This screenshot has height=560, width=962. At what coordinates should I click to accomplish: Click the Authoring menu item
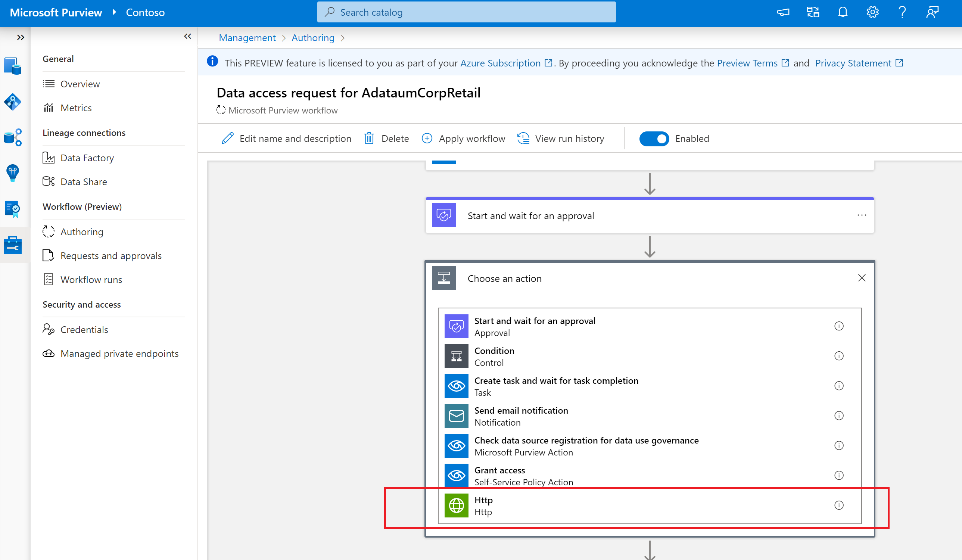[x=81, y=231]
